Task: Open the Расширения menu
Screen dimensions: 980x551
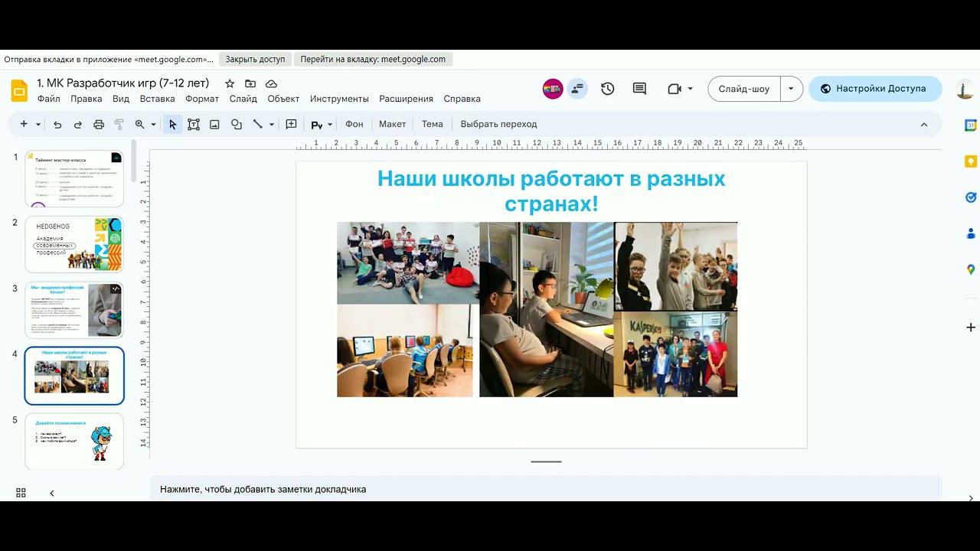Action: pos(406,99)
